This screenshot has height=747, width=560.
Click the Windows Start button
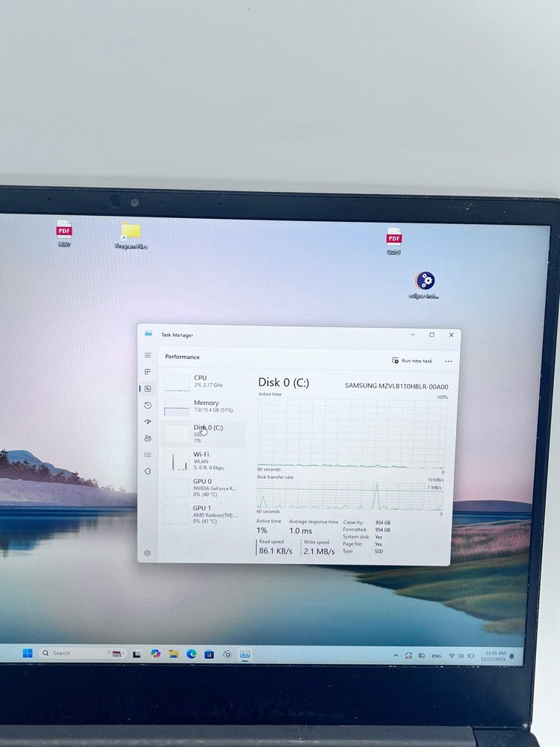coord(28,653)
